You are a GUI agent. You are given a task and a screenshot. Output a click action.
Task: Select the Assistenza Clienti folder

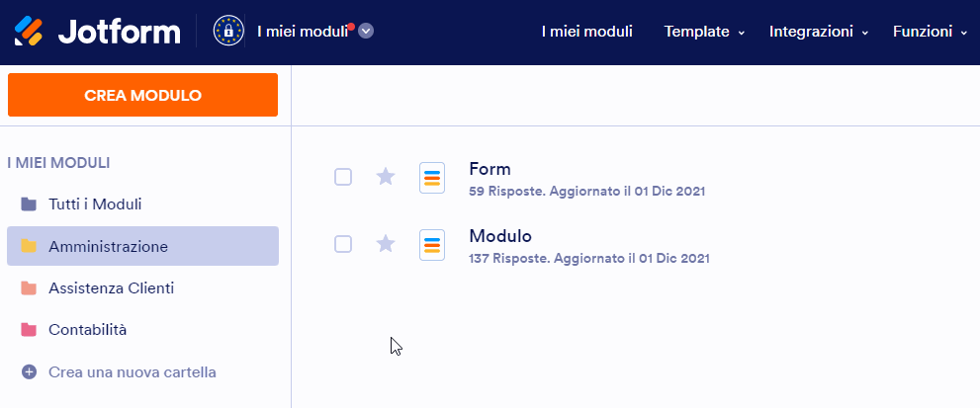pyautogui.click(x=111, y=288)
